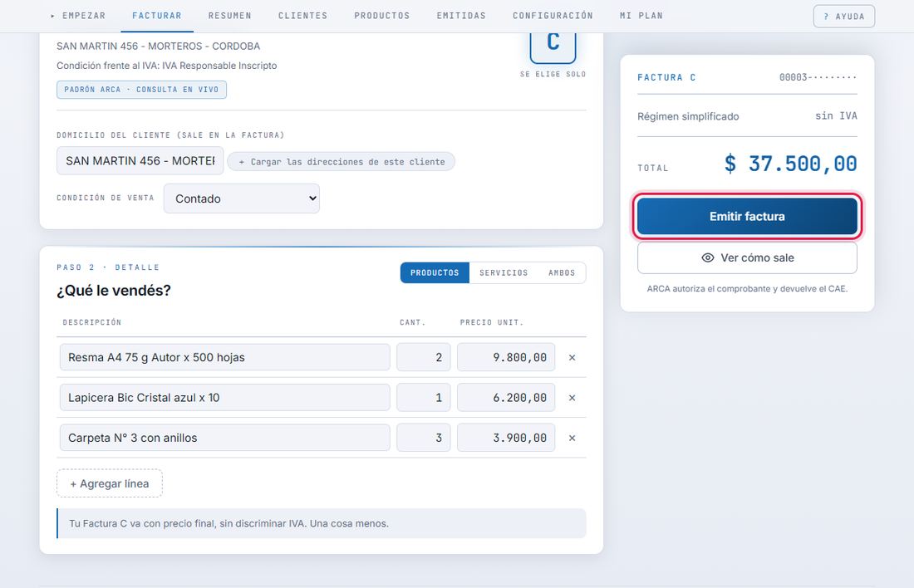This screenshot has width=914, height=588.
Task: Remove the Lapicera Bic Cristal line item
Action: 572,398
